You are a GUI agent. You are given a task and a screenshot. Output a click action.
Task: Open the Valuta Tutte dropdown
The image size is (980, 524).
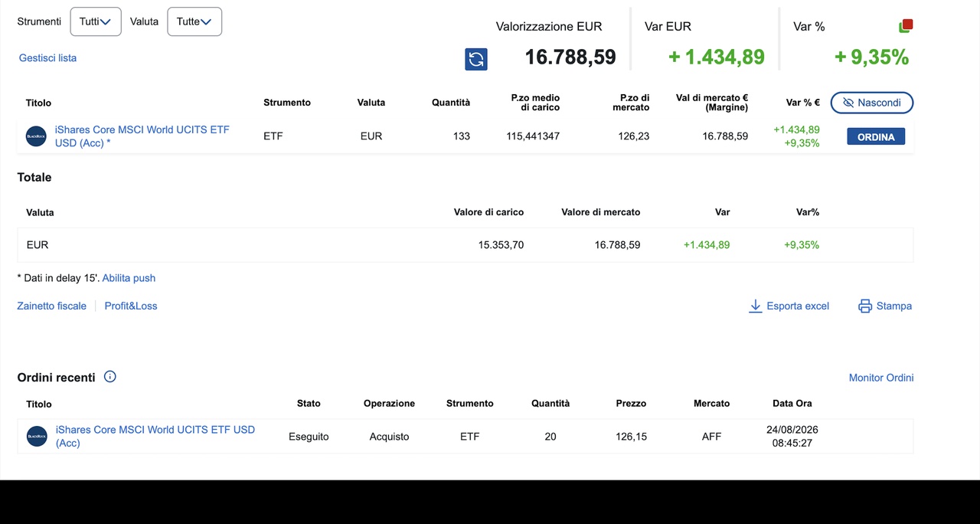(194, 21)
